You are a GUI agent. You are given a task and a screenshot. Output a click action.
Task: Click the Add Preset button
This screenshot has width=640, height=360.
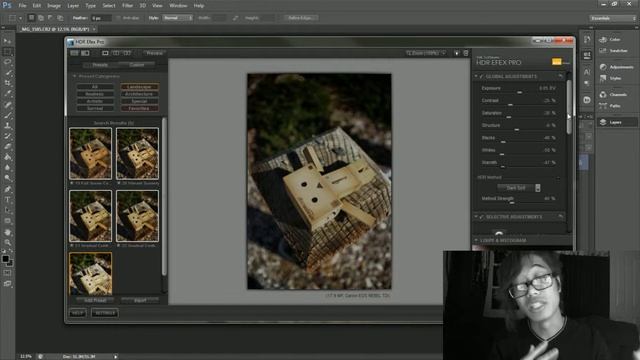95,300
